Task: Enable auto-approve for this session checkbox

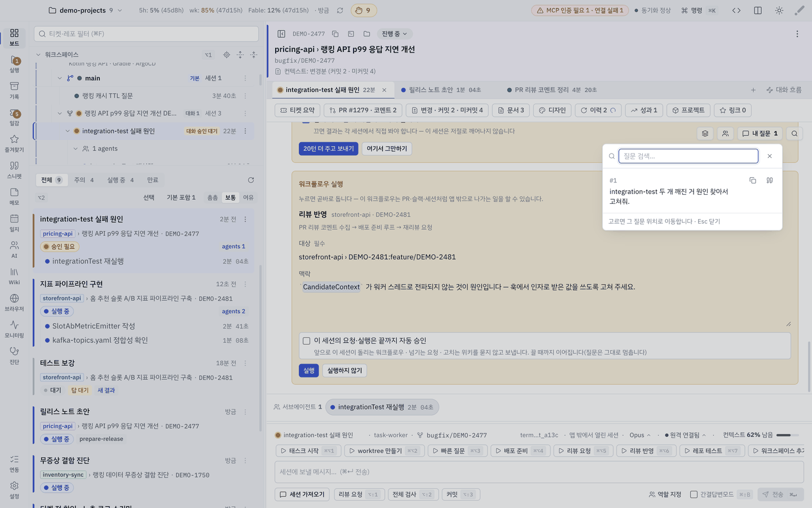Action: (306, 341)
